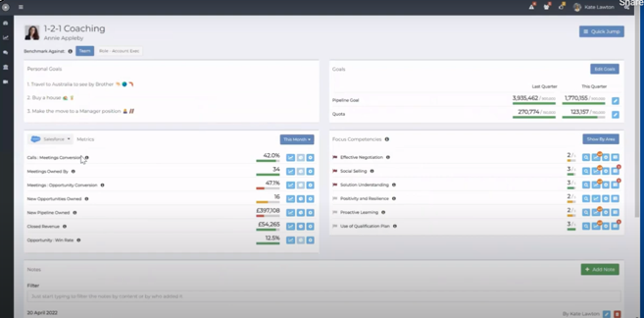Click the Add Note button
Image resolution: width=644 pixels, height=318 pixels.
click(x=600, y=269)
